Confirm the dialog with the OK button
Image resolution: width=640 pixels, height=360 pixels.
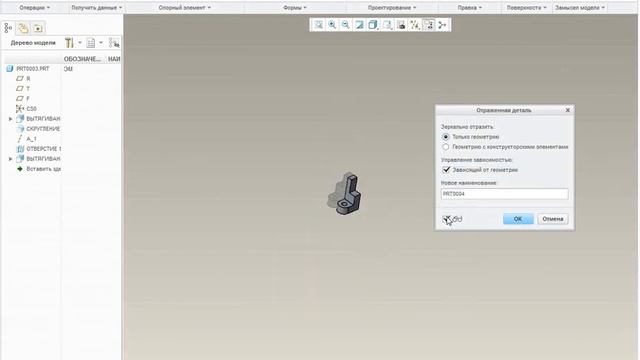[518, 219]
